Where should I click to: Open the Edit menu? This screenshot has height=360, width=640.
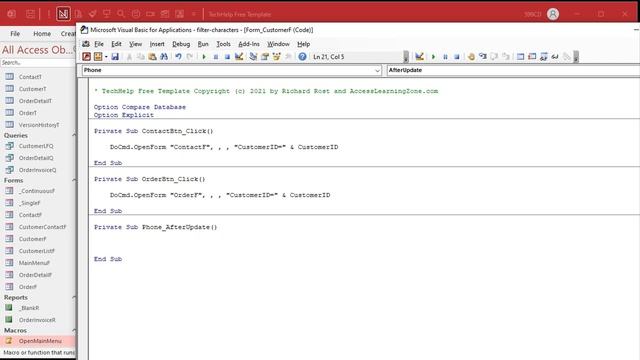point(116,44)
